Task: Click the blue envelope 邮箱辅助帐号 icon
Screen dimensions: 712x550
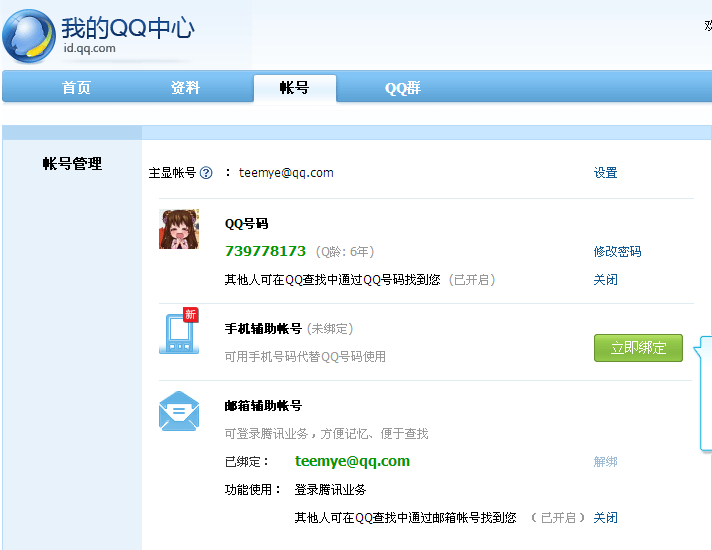Action: pyautogui.click(x=179, y=411)
